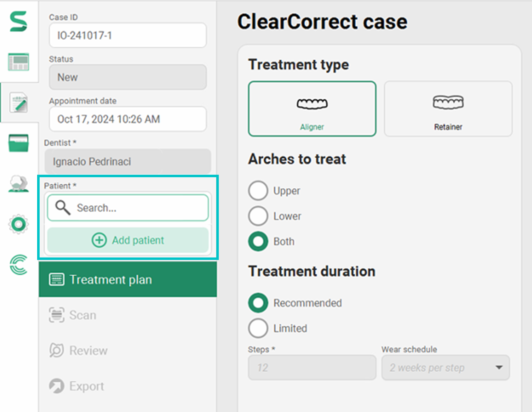Click the Straumann S logo icon

pyautogui.click(x=18, y=21)
